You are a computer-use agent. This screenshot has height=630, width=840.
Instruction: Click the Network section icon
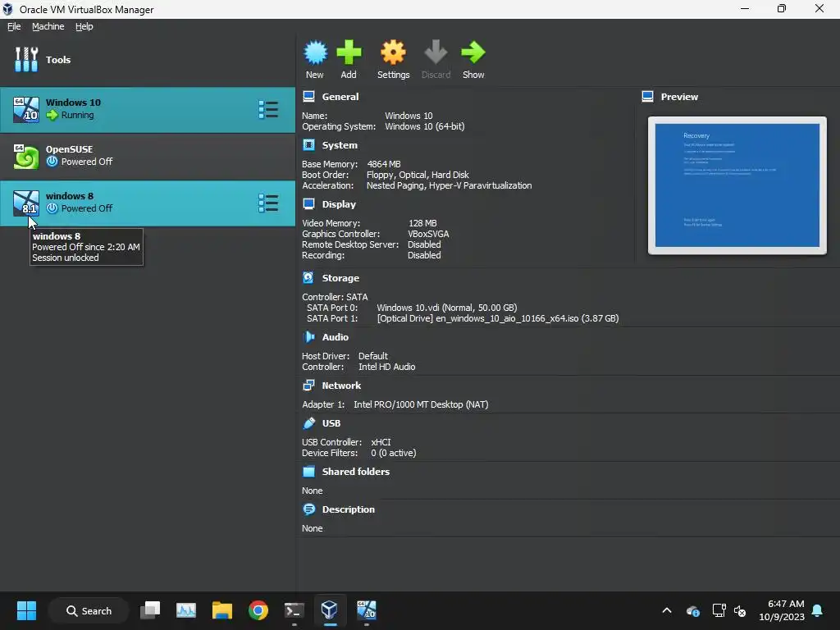click(308, 385)
